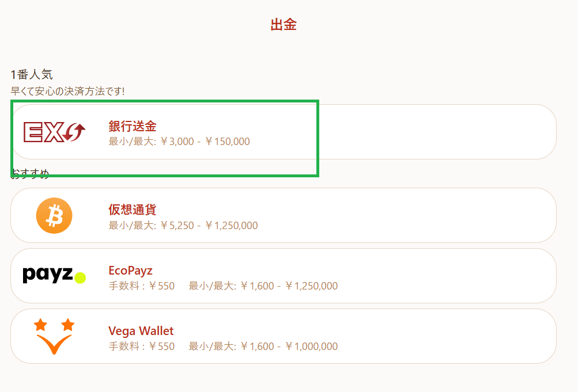Choose the 仮想通貨 withdrawal option title
Image resolution: width=578 pixels, height=392 pixels.
pos(133,210)
